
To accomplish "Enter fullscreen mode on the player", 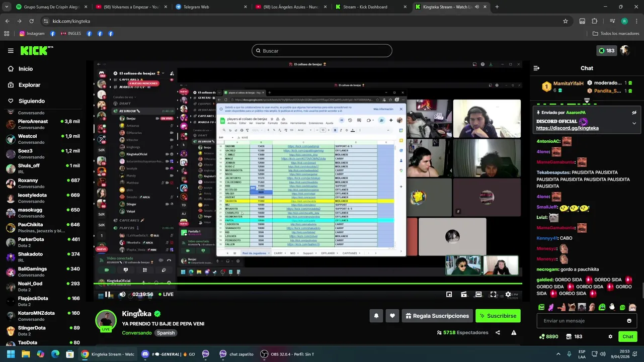I will 493,295.
